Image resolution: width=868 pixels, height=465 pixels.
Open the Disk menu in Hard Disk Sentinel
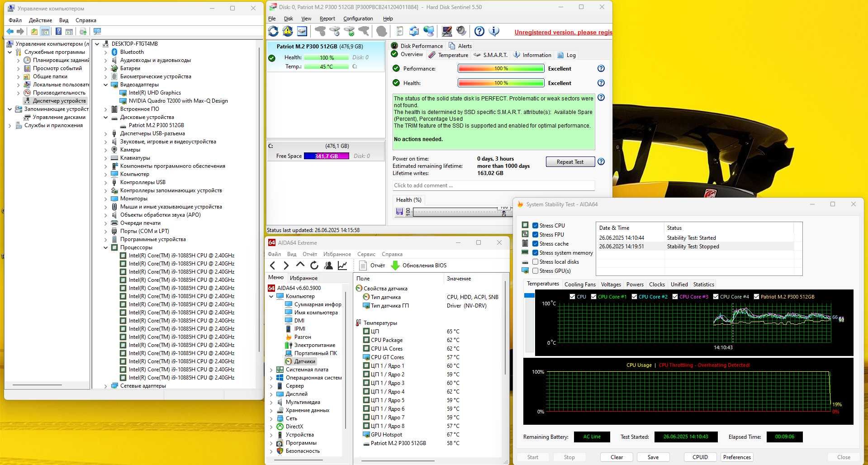click(288, 19)
